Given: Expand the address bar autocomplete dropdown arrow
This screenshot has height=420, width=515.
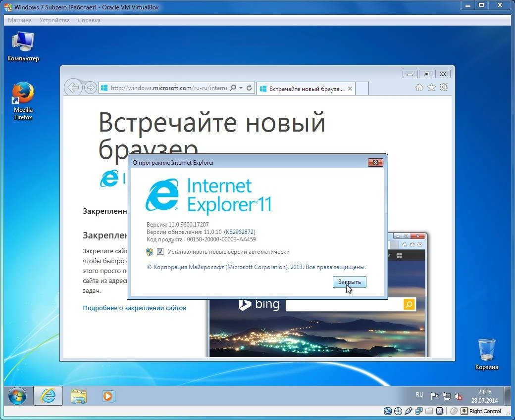Looking at the screenshot, I should pyautogui.click(x=241, y=88).
